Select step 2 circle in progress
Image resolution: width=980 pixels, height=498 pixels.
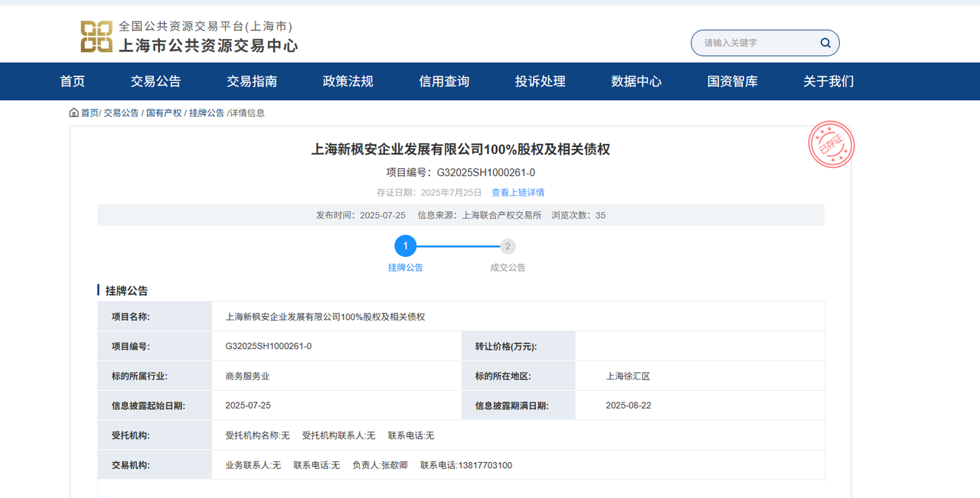click(x=508, y=246)
